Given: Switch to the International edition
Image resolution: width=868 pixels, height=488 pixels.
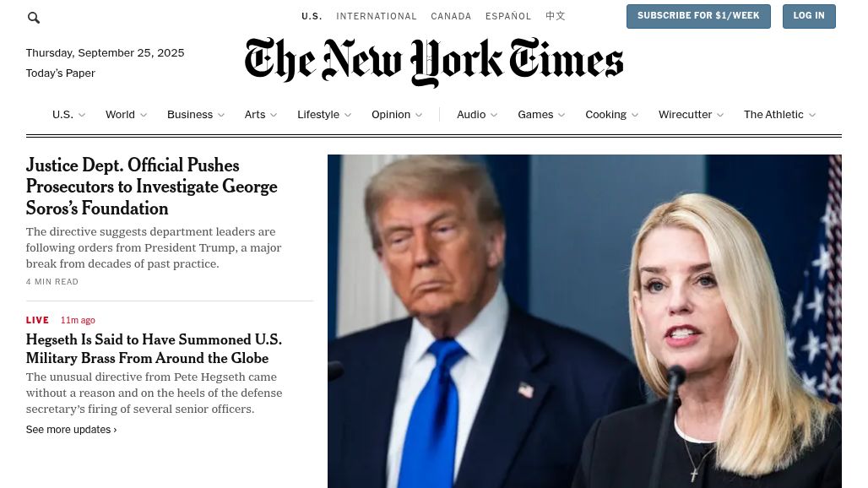Looking at the screenshot, I should click(x=377, y=16).
